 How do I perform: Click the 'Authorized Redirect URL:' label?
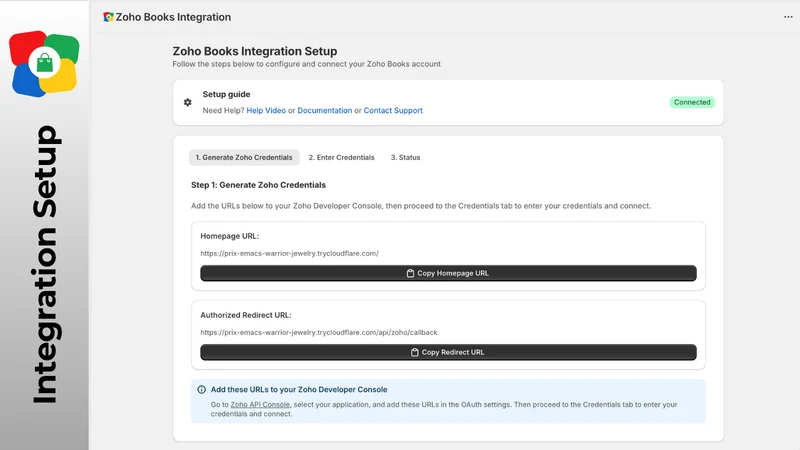(x=245, y=315)
